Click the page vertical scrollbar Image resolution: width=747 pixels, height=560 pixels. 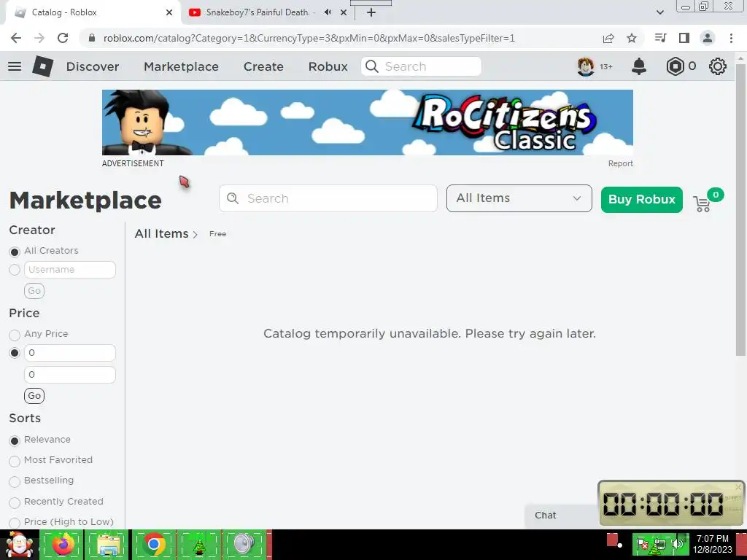click(x=740, y=209)
